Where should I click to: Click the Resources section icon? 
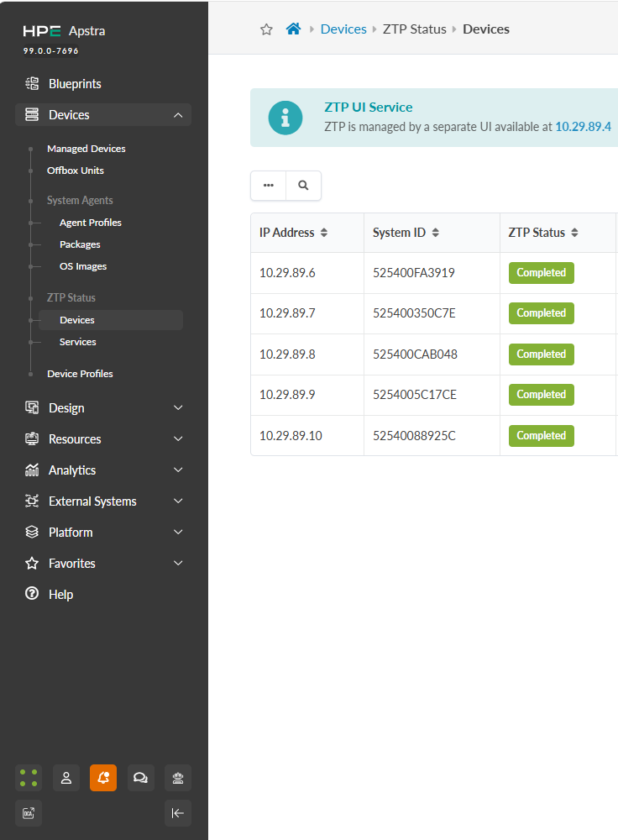click(32, 438)
